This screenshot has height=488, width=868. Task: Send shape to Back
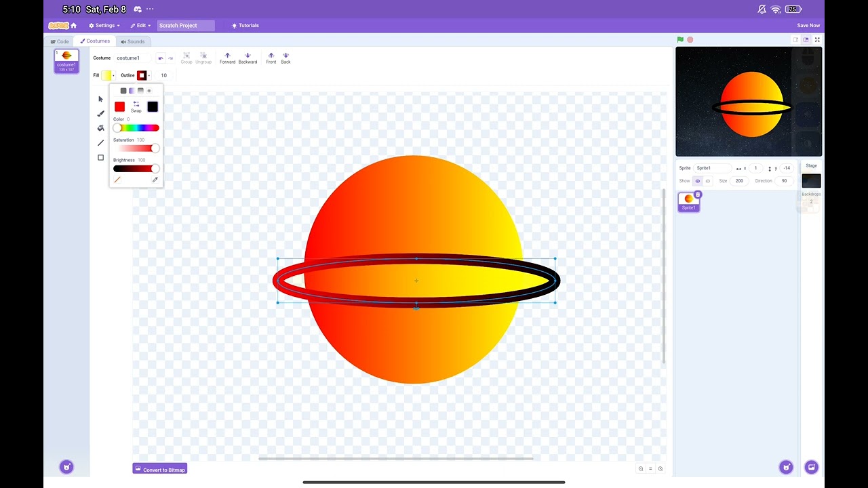[285, 58]
